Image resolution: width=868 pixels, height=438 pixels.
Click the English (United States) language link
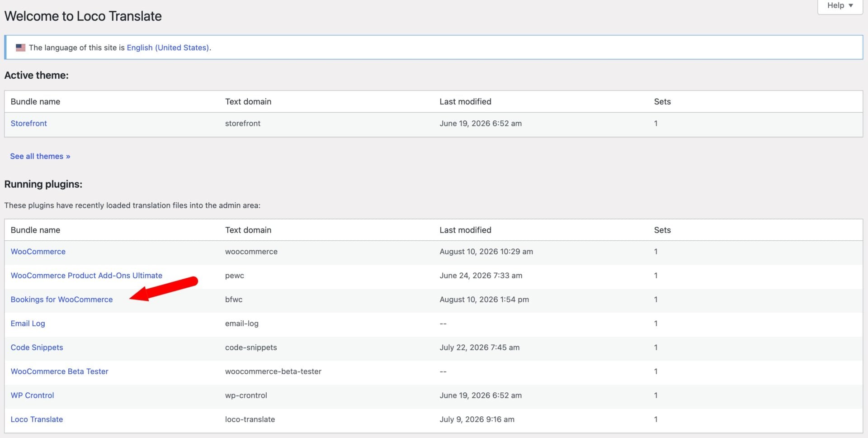[x=168, y=48]
